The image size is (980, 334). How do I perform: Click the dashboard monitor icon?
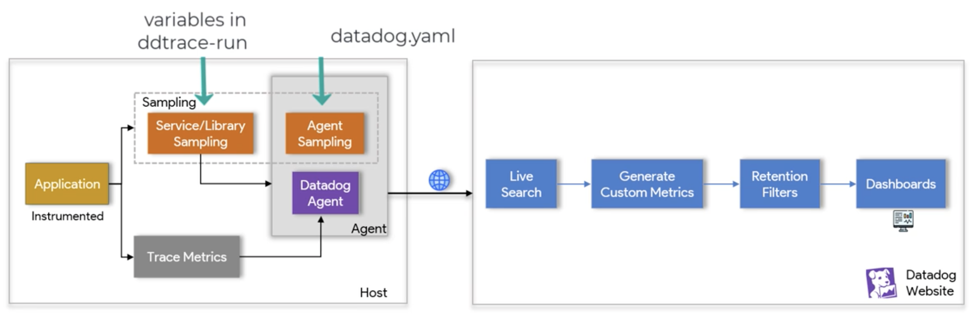coord(903,221)
